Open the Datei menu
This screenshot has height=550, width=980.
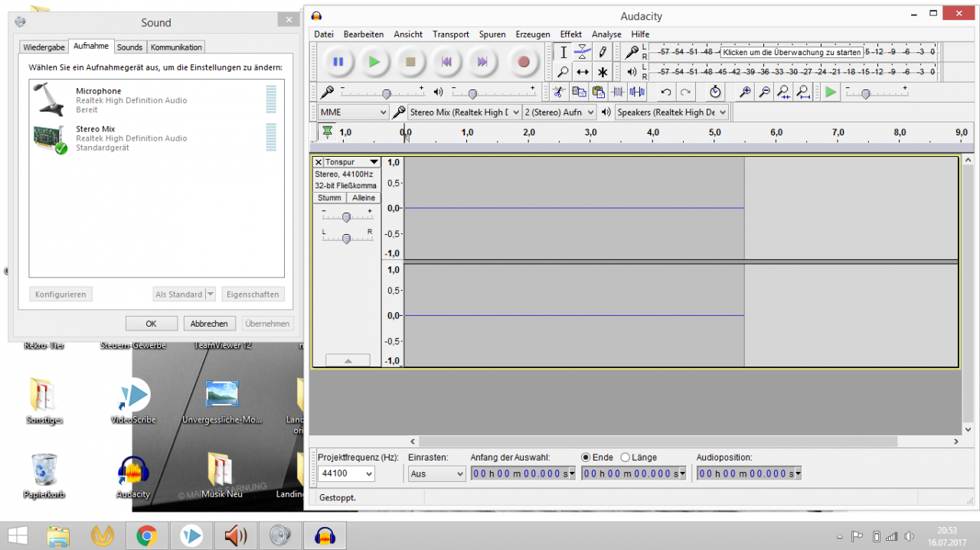(324, 34)
